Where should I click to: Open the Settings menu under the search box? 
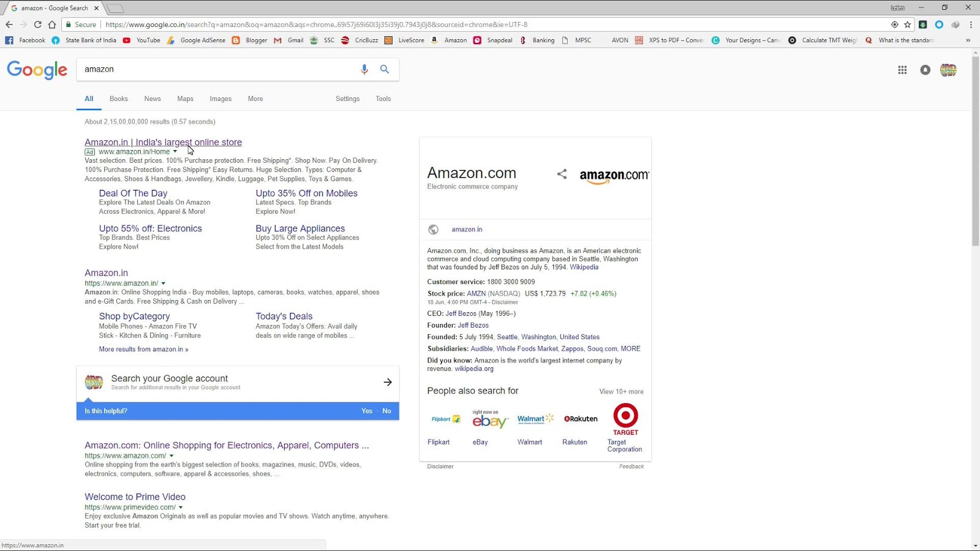[348, 99]
